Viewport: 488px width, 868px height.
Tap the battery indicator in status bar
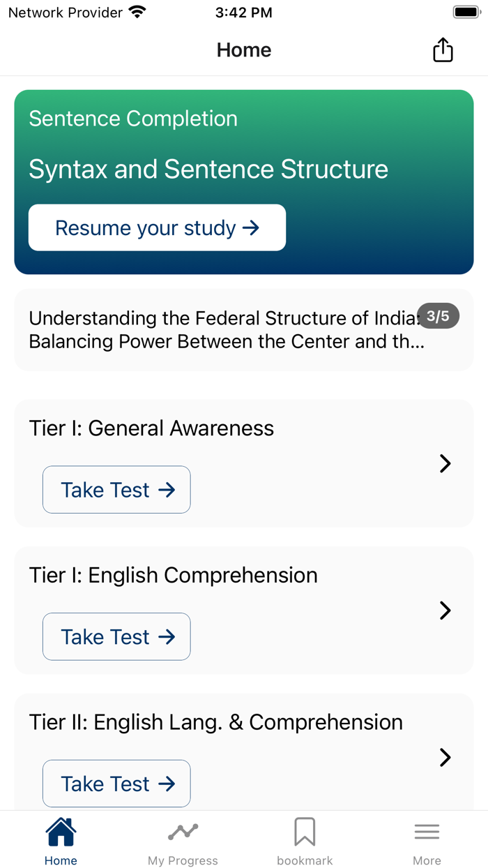(x=466, y=11)
